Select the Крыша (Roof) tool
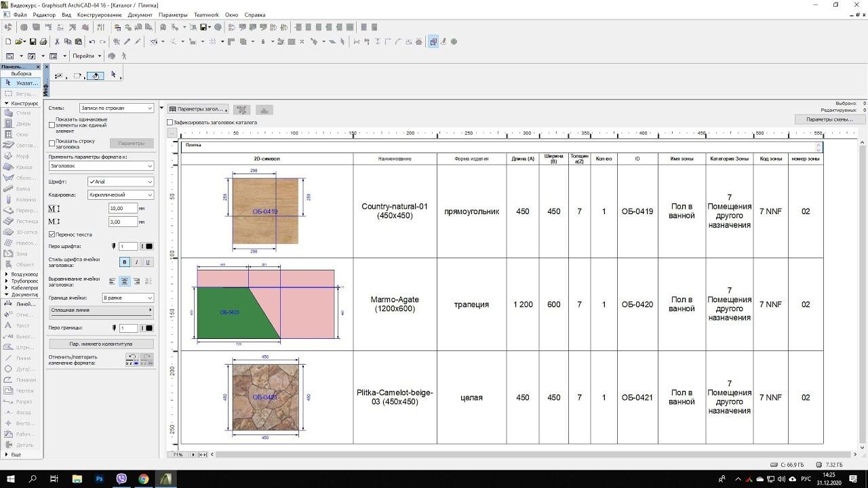The width and height of the screenshot is (868, 488). click(x=22, y=167)
